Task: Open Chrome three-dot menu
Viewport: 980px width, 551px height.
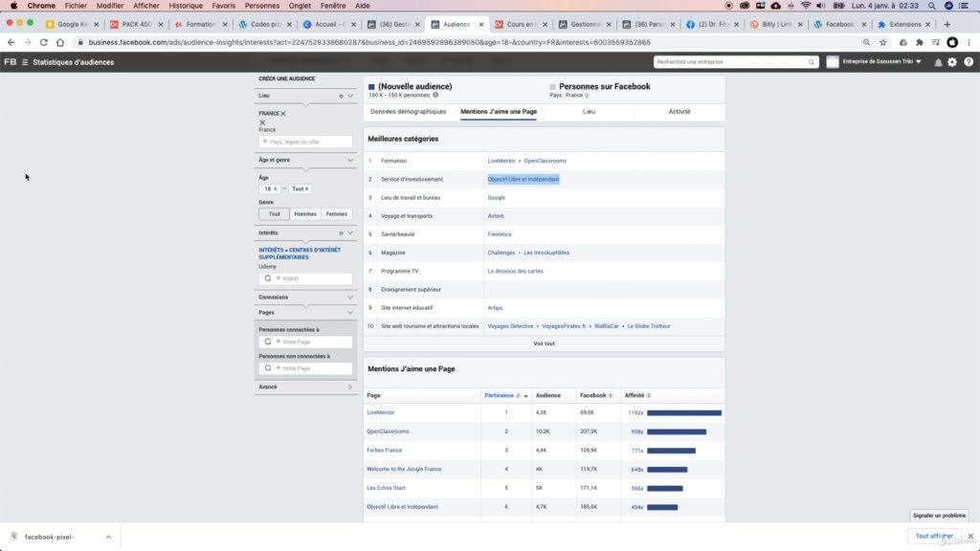Action: click(x=969, y=42)
